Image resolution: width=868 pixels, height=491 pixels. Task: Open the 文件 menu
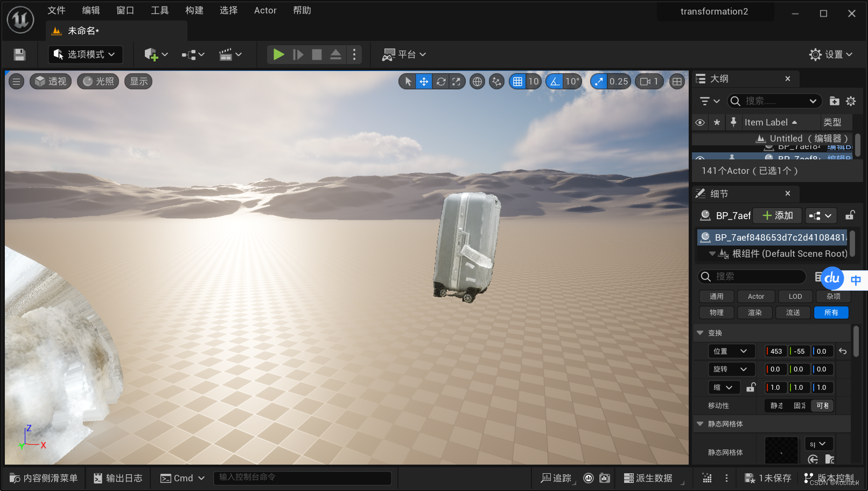(x=57, y=10)
